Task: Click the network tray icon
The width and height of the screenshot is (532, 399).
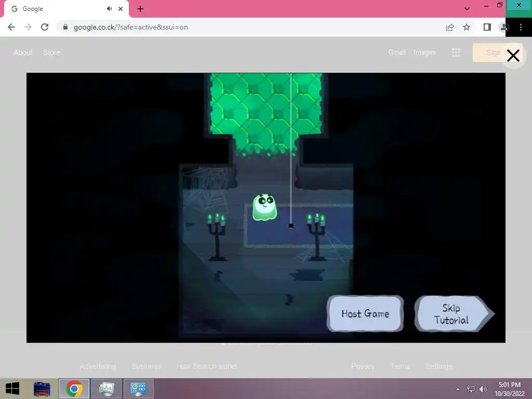Action: pos(471,389)
